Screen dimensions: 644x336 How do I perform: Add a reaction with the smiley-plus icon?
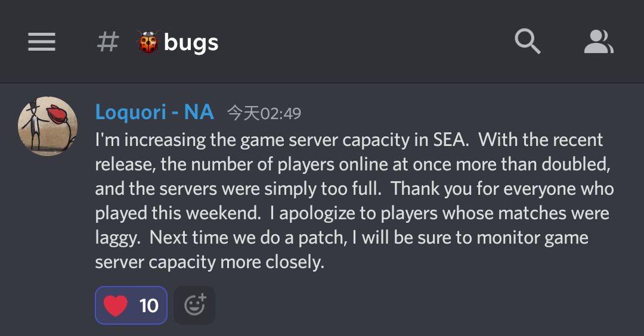click(x=194, y=306)
